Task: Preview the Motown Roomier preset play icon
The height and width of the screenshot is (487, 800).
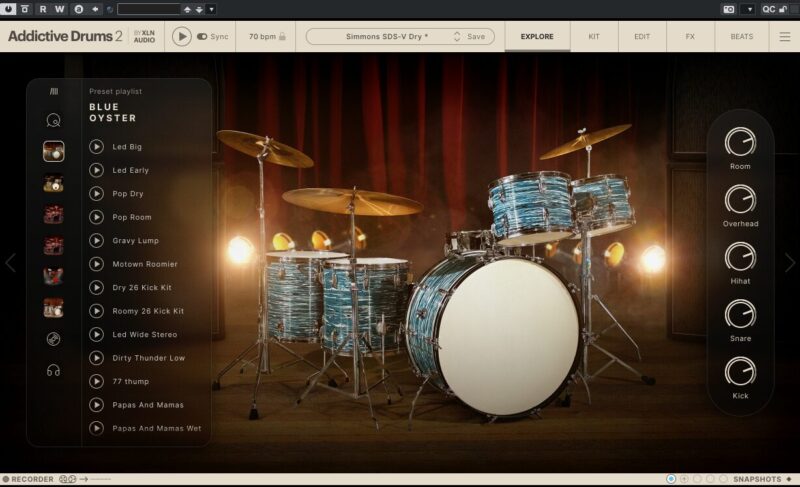Action: point(96,264)
